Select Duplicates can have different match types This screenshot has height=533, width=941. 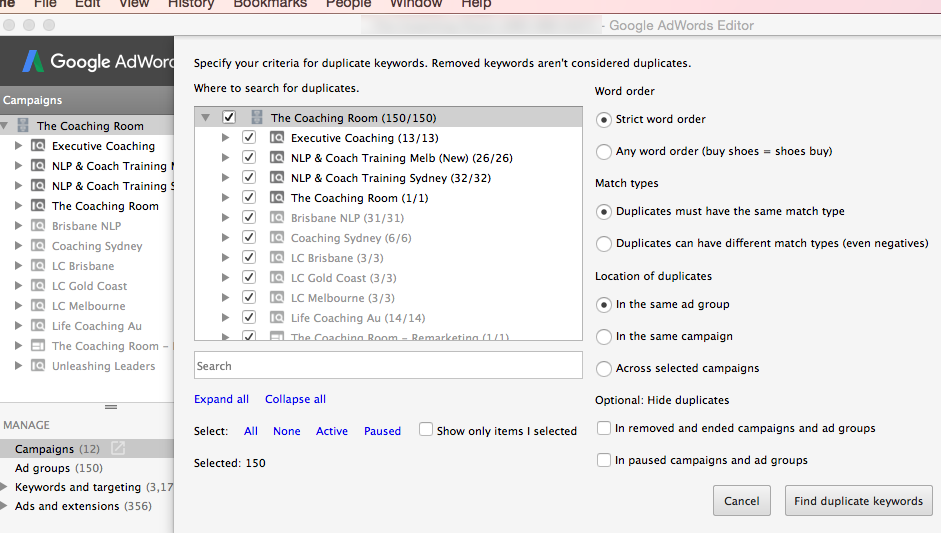coord(604,244)
